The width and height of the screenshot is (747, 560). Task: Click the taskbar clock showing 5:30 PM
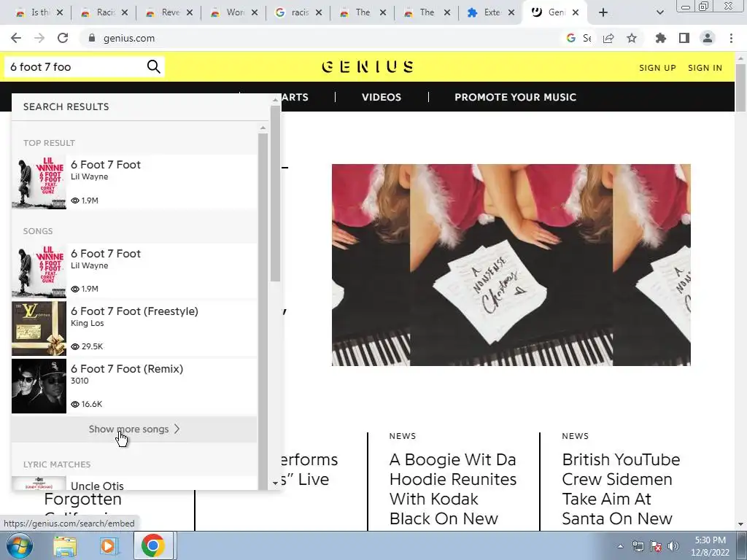(710, 546)
